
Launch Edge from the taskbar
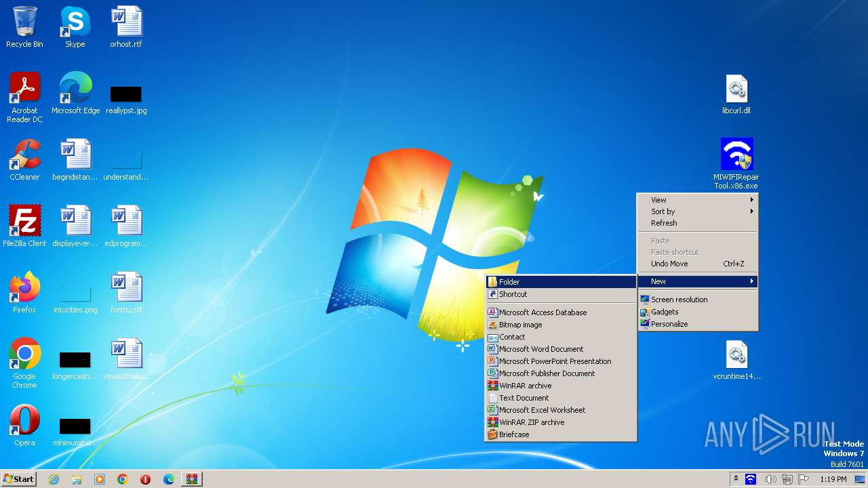[x=169, y=479]
